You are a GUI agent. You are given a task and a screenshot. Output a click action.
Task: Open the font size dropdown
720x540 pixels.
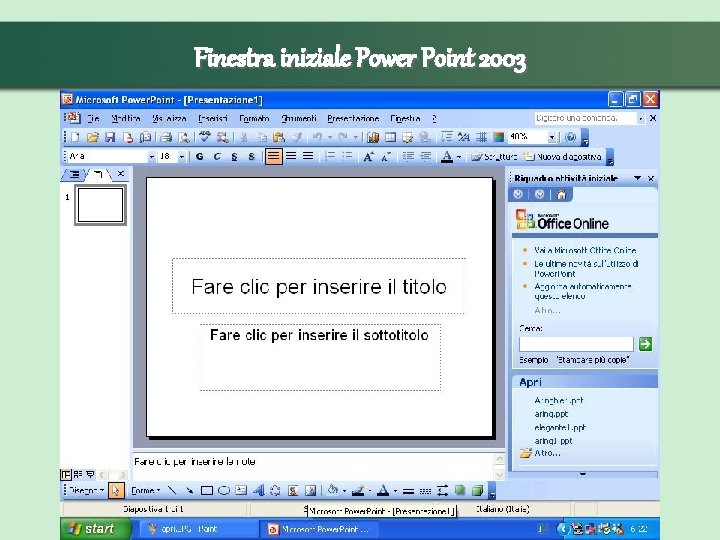[x=182, y=157]
